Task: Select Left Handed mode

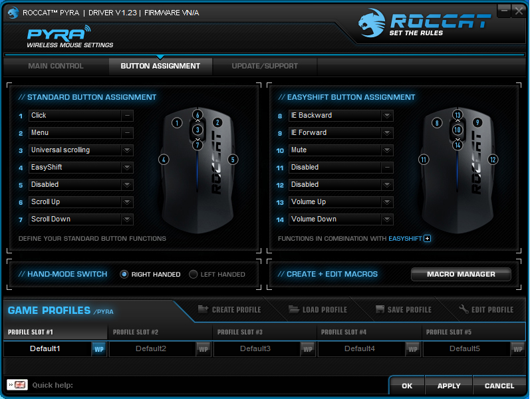Action: pyautogui.click(x=194, y=274)
